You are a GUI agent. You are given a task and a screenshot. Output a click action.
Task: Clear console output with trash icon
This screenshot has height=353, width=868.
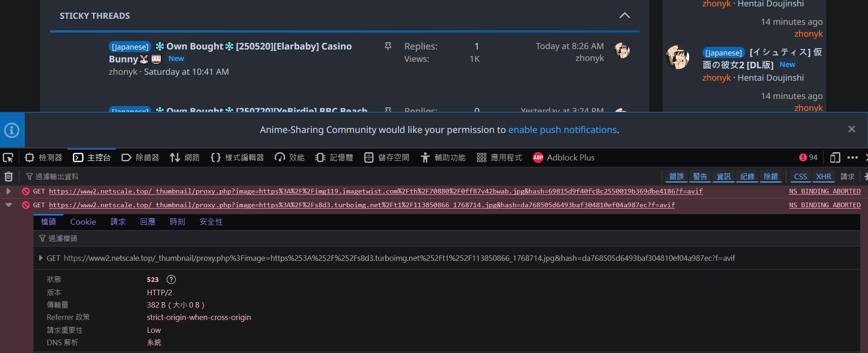[8, 176]
